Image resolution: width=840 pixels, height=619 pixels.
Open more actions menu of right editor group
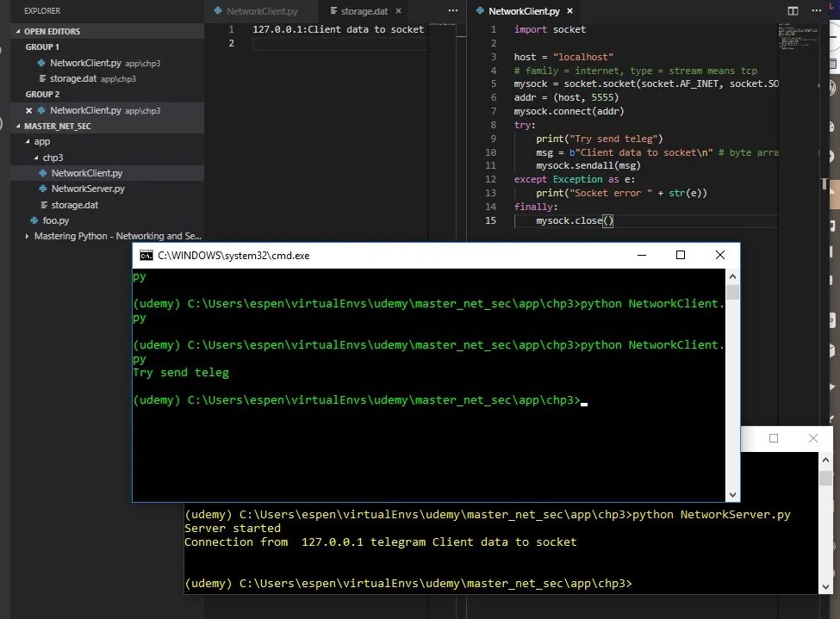[817, 10]
